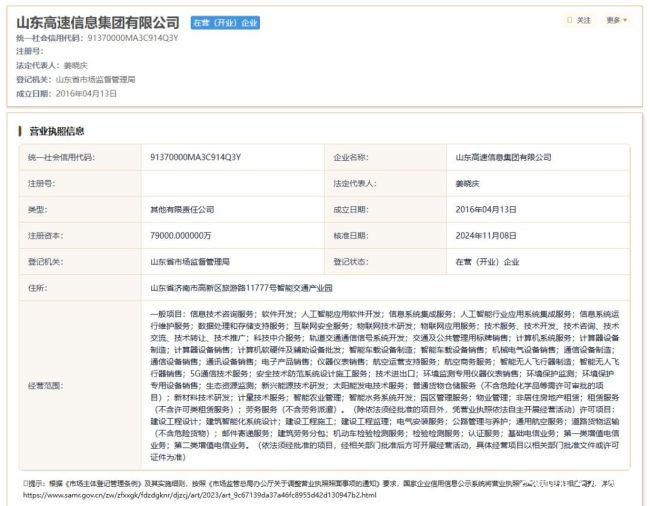The image size is (650, 506).
Task: Open the 更多 dropdown menu
Action: pyautogui.click(x=616, y=20)
